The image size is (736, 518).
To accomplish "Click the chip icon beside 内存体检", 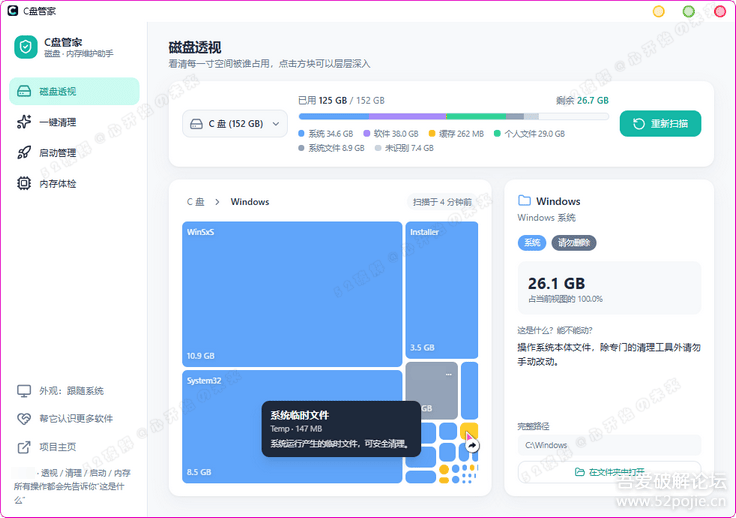I will (24, 183).
